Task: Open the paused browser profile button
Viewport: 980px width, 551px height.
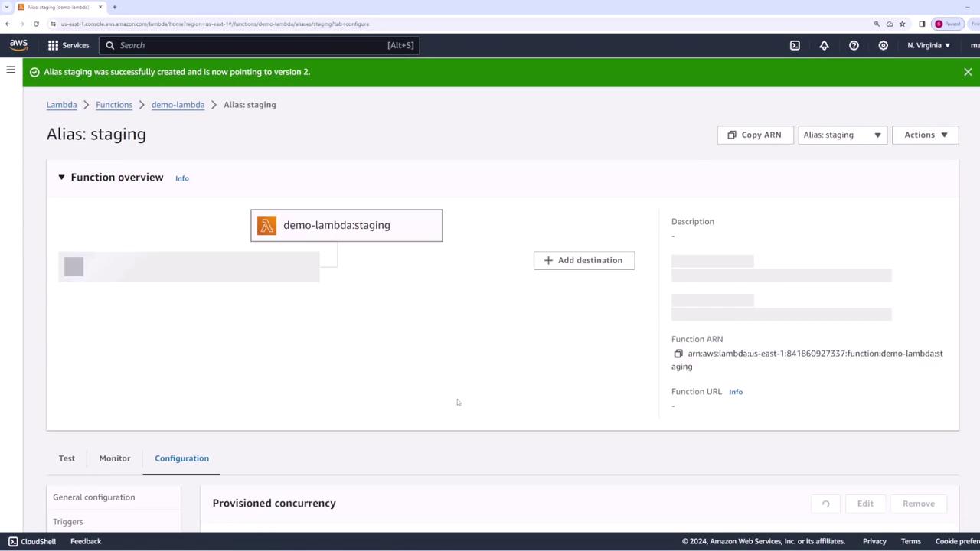Action: [948, 24]
